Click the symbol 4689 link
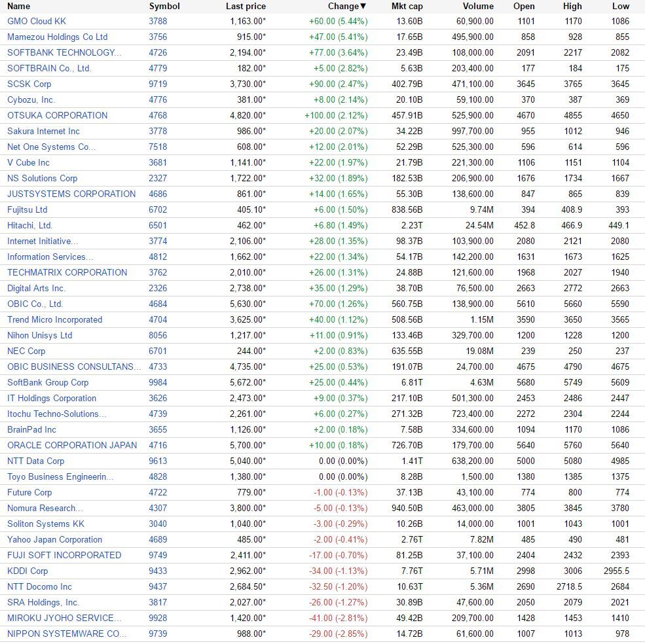Screen dimensions: 645x644 (x=158, y=539)
